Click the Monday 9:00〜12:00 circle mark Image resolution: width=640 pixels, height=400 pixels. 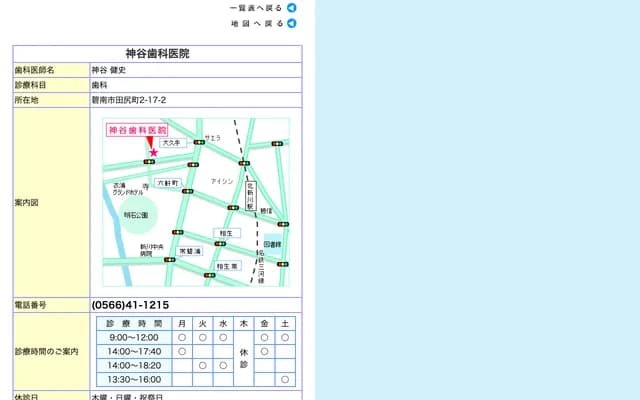click(x=182, y=338)
